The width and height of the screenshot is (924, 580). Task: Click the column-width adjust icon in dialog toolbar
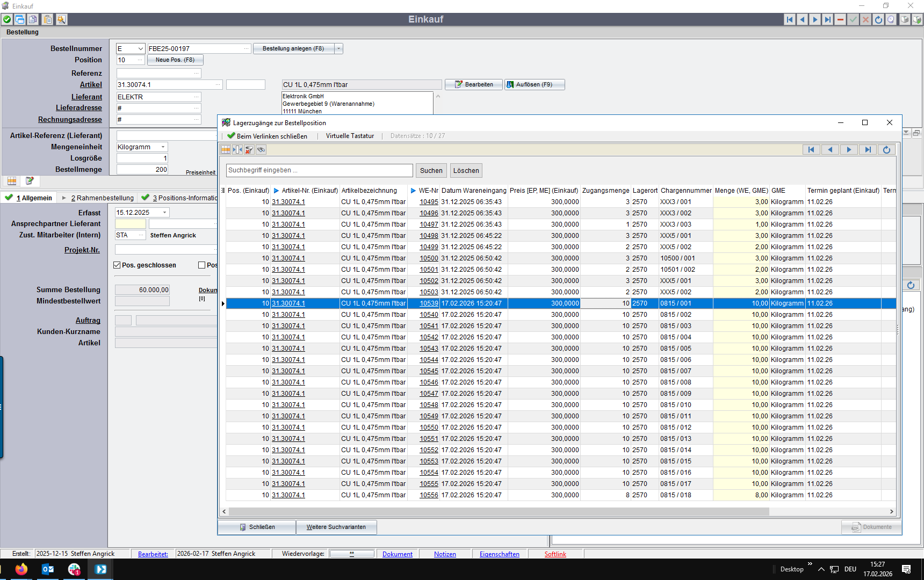pyautogui.click(x=237, y=150)
